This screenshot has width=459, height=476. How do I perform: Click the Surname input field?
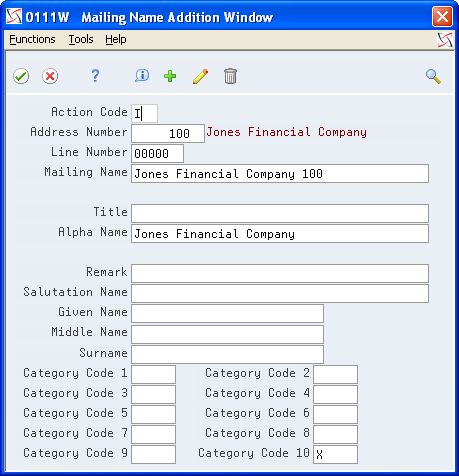[227, 354]
